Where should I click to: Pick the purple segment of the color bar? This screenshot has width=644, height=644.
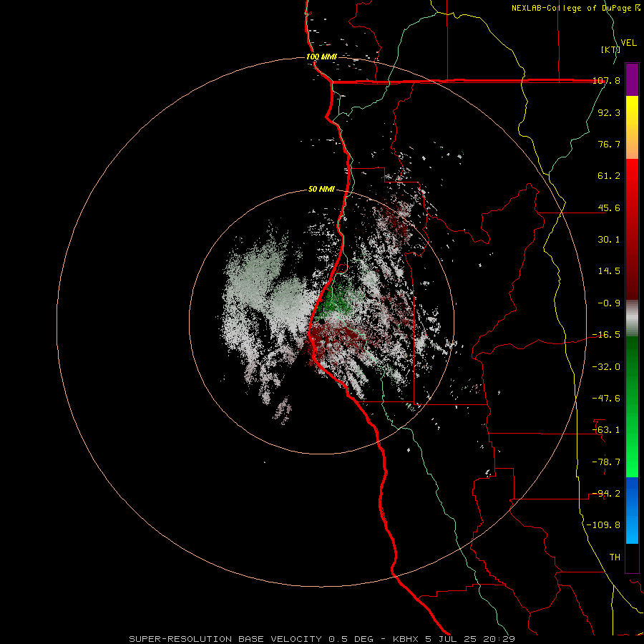(x=632, y=79)
